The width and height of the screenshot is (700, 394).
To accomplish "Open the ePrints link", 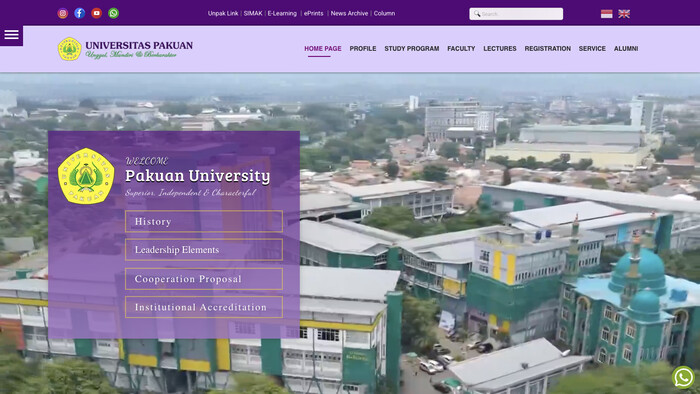I will pos(313,13).
